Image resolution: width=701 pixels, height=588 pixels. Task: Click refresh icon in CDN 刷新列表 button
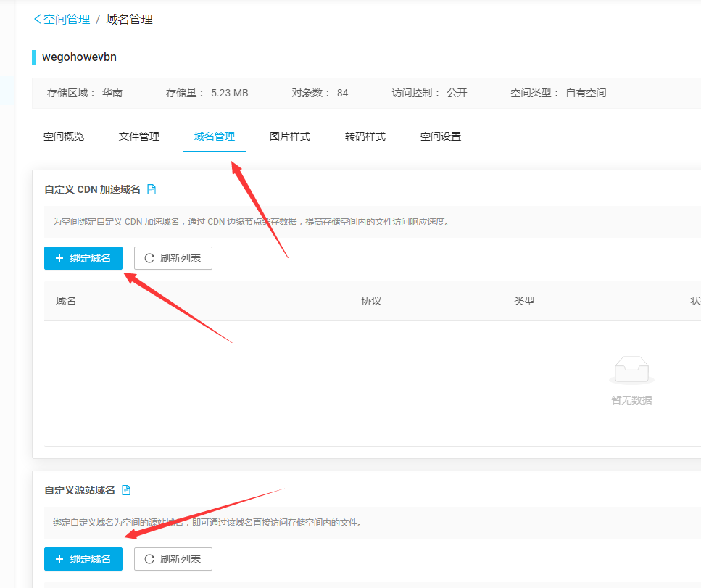click(x=149, y=258)
